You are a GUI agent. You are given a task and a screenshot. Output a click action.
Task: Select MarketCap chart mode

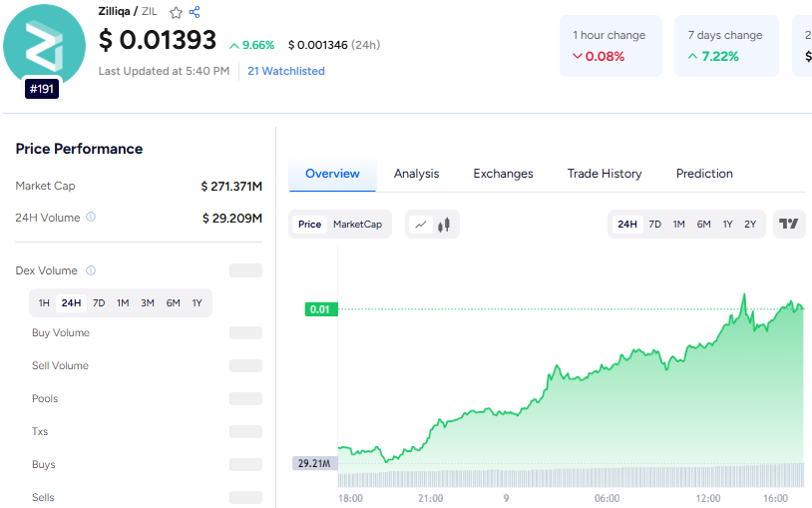tap(357, 224)
